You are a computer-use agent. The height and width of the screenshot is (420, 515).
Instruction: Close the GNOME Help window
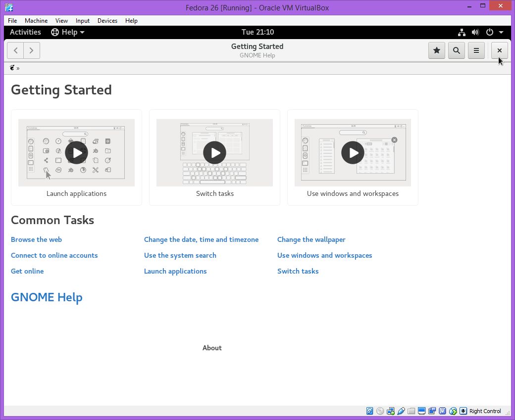(x=499, y=50)
